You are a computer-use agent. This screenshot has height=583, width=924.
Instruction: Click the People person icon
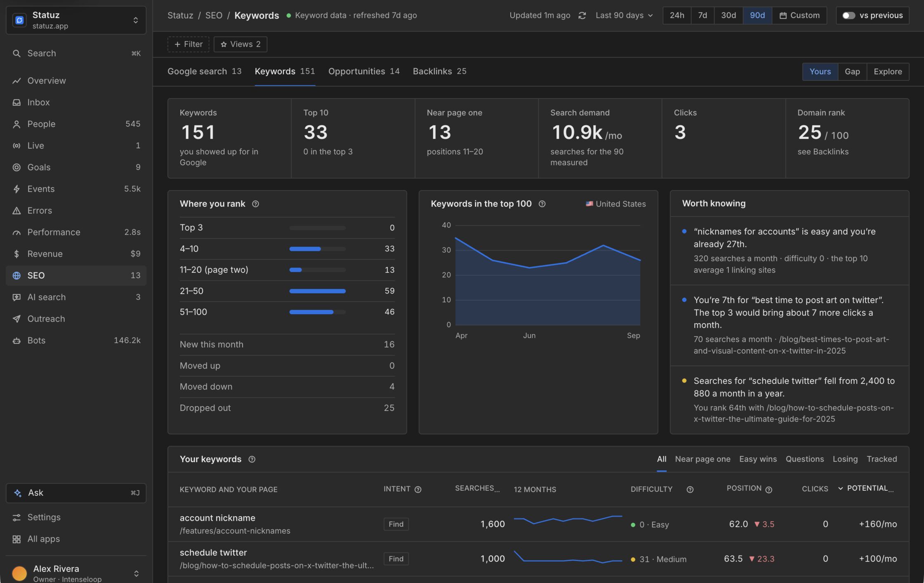click(16, 124)
